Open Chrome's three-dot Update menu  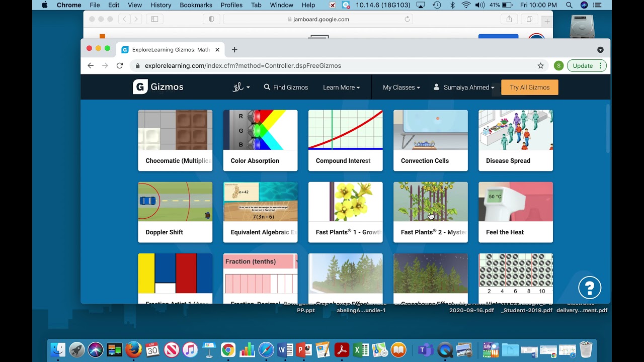(x=600, y=65)
